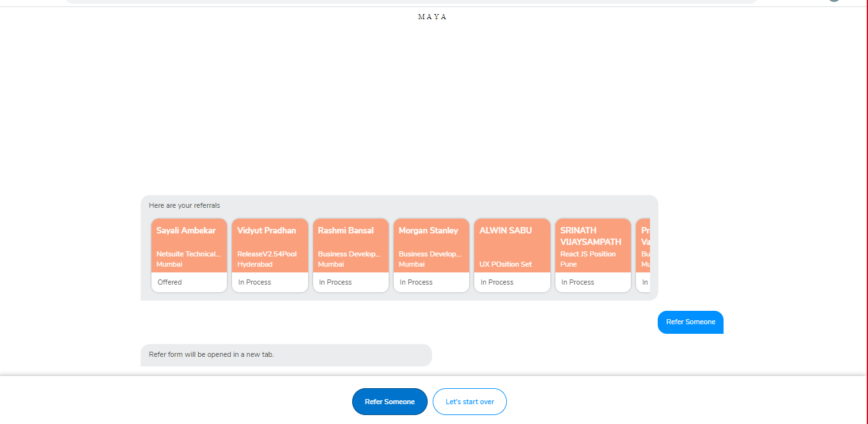868x424 pixels.
Task: Click the MAYA title at the top
Action: tap(432, 17)
